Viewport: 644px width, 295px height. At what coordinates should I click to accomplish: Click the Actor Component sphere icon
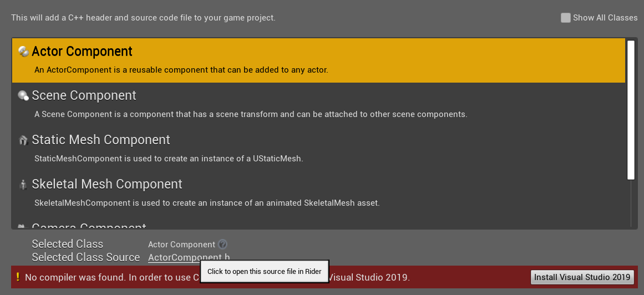click(x=23, y=52)
